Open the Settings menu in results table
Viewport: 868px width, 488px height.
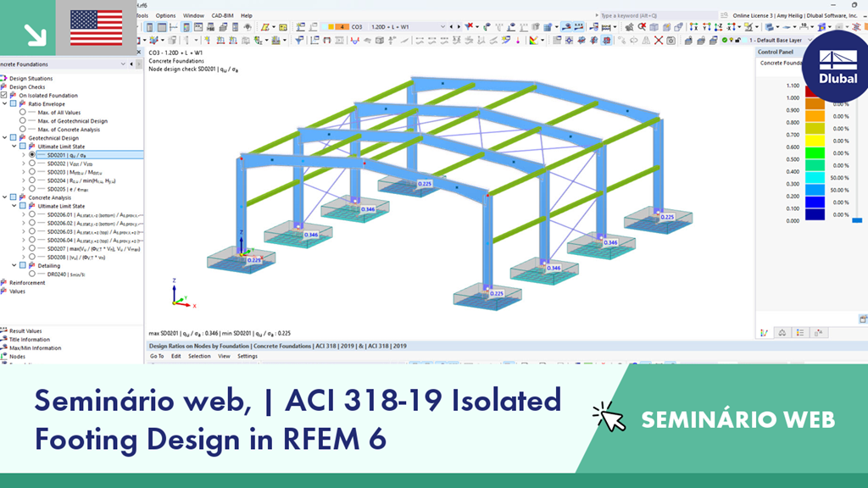coord(248,357)
